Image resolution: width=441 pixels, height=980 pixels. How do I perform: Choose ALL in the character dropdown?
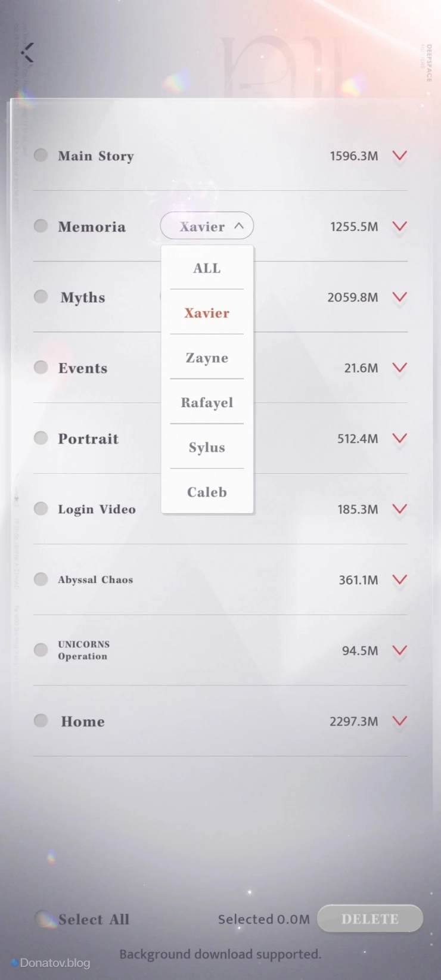tap(207, 268)
